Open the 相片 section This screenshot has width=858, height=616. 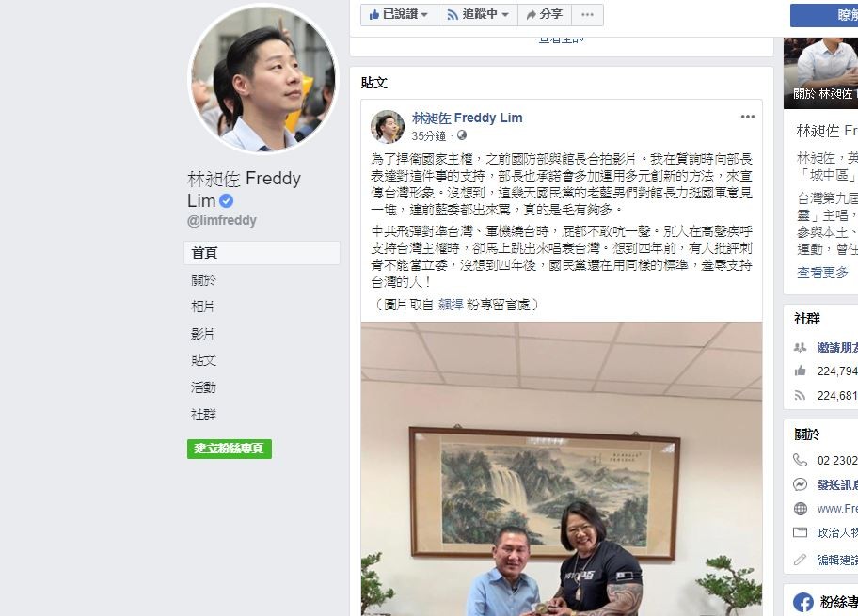point(202,307)
